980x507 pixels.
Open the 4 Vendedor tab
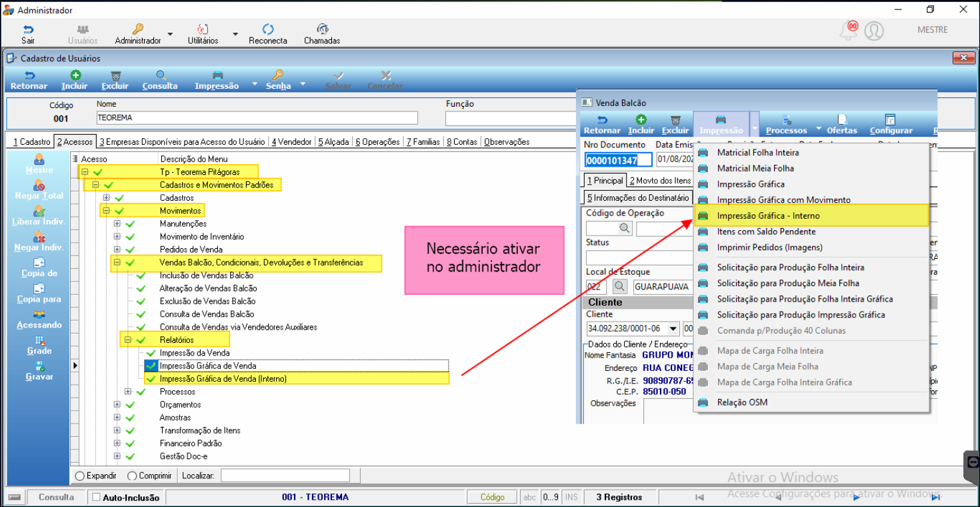(x=291, y=142)
